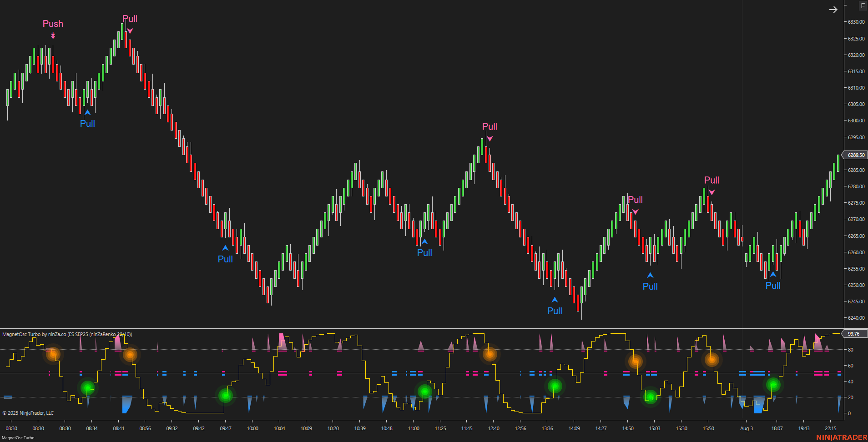Click the "MagnetOsc Turbo by ninZa.co" panel title
The height and width of the screenshot is (442, 868).
click(x=67, y=334)
